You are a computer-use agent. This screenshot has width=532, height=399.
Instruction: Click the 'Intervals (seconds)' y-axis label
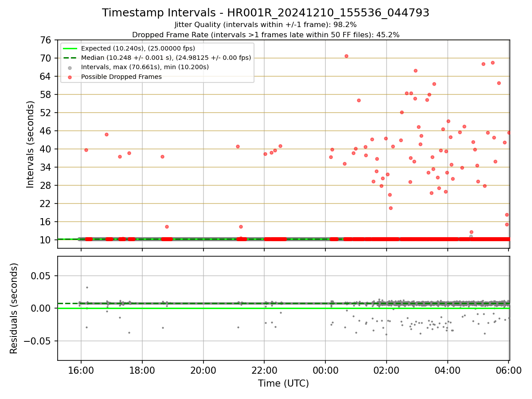(x=30, y=144)
